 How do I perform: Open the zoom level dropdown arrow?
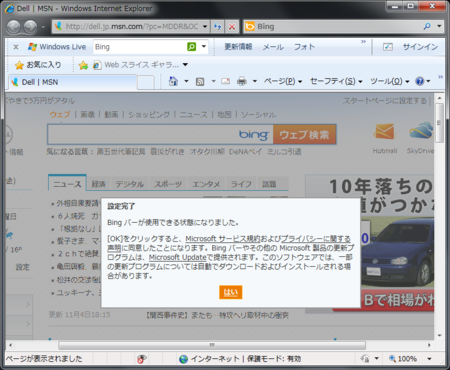click(x=430, y=359)
